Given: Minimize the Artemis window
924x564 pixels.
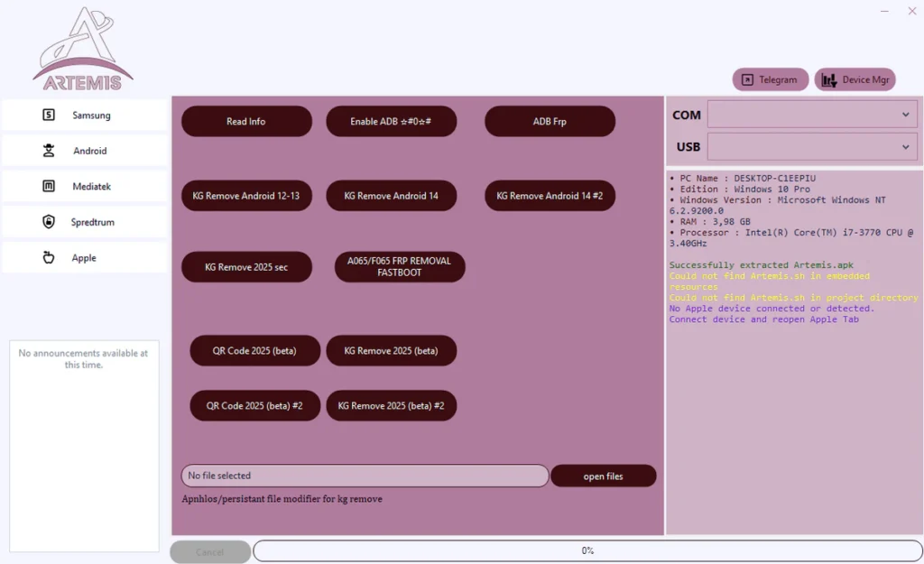Looking at the screenshot, I should tap(884, 11).
